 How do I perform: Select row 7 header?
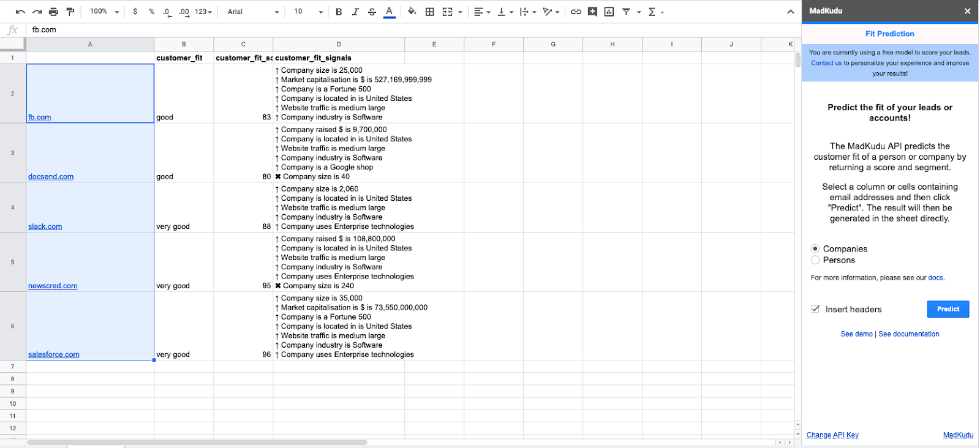coord(12,367)
